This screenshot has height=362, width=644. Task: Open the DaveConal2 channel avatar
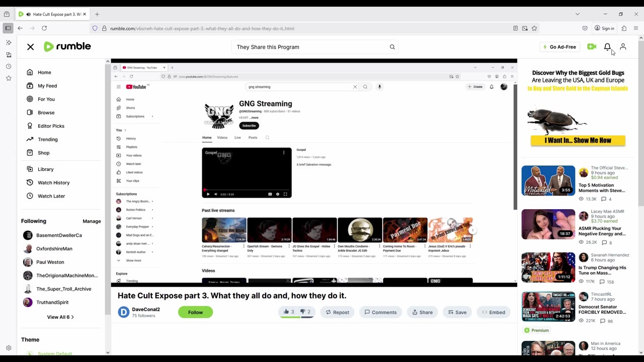point(124,312)
